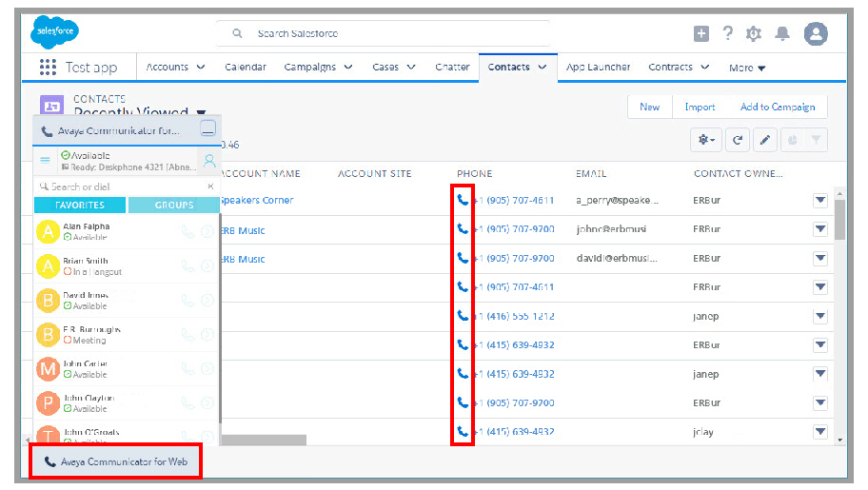The image size is (868, 490).
Task: Sort by ACCOUNT NAME column header
Action: pyautogui.click(x=260, y=173)
